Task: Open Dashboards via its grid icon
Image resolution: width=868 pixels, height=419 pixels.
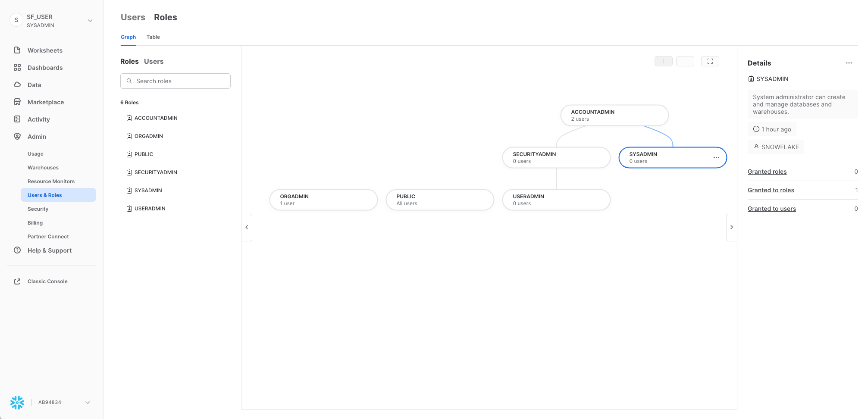Action: pyautogui.click(x=17, y=68)
